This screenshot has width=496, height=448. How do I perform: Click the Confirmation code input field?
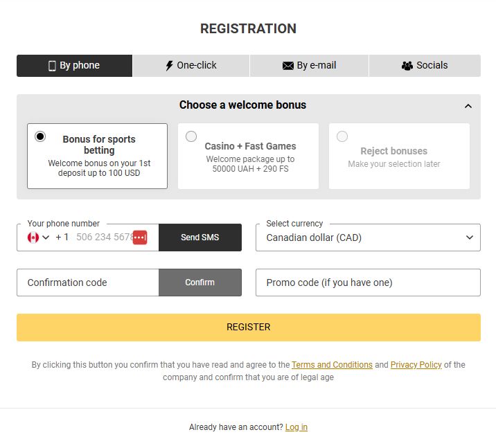click(x=88, y=283)
